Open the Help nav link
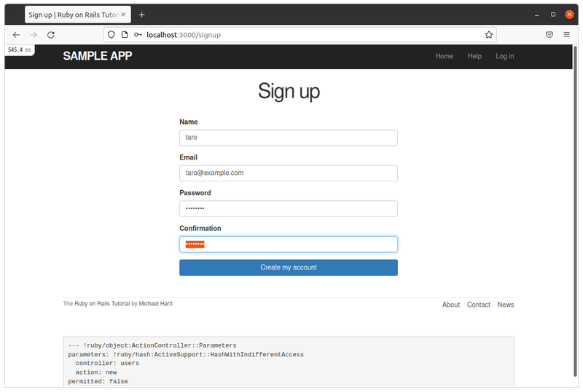The width and height of the screenshot is (583, 392). pos(474,56)
